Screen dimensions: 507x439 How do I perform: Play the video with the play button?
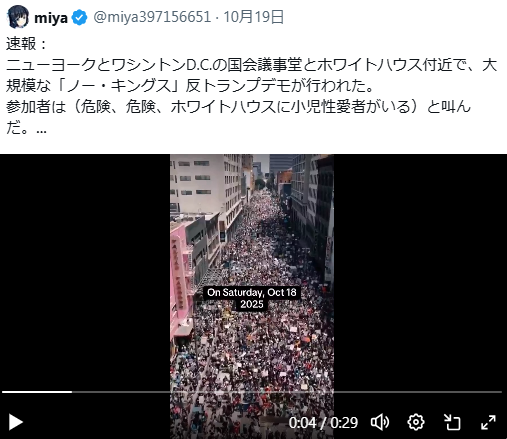click(x=15, y=422)
